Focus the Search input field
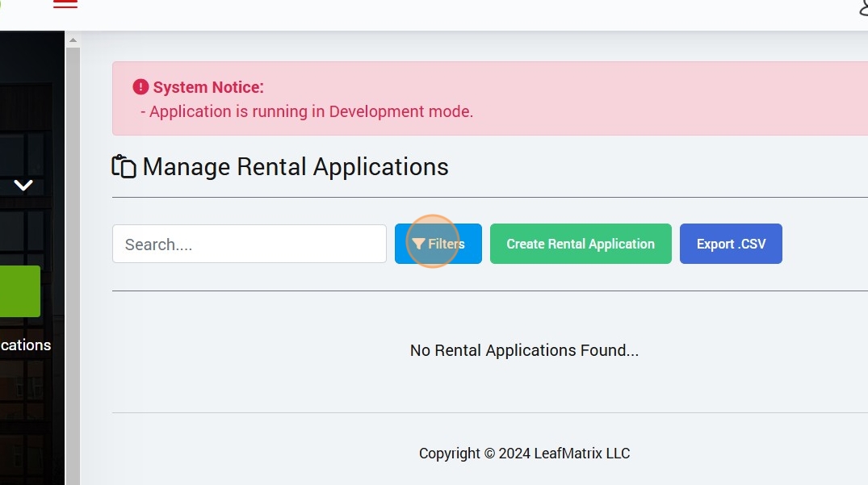This screenshot has height=485, width=868. click(249, 244)
